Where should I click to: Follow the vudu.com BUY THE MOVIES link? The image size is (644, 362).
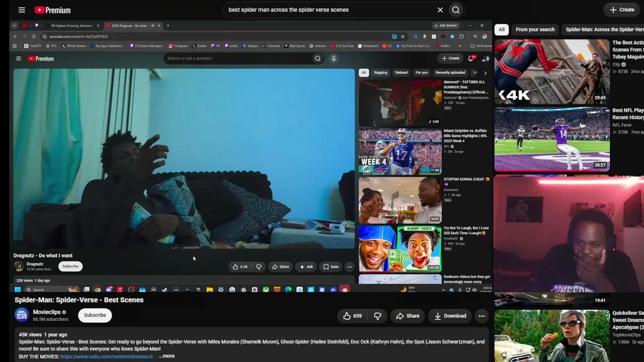[x=107, y=356]
